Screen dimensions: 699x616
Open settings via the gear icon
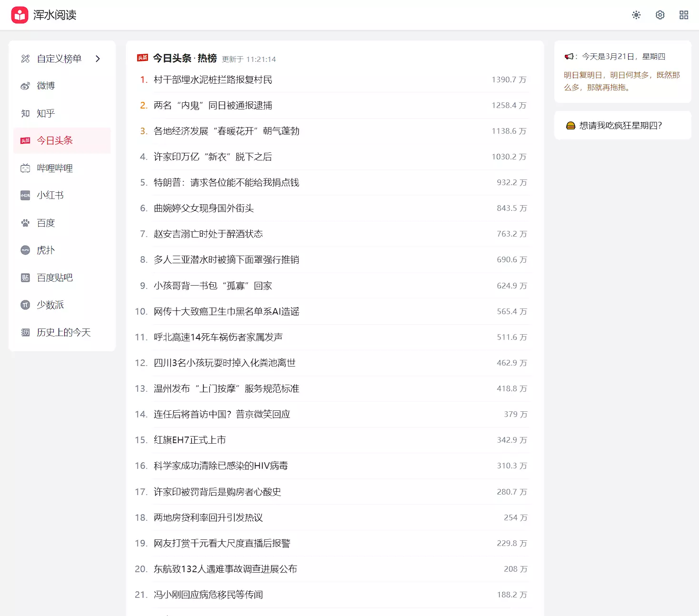[660, 15]
